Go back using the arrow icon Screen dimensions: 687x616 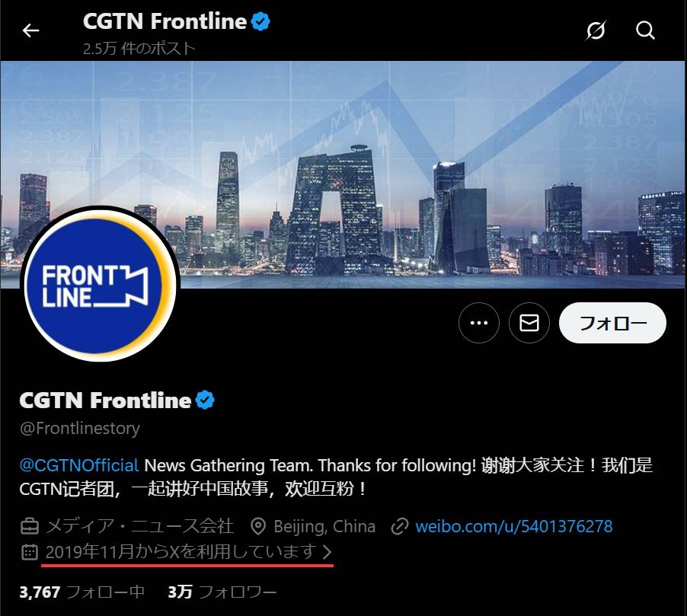(30, 30)
